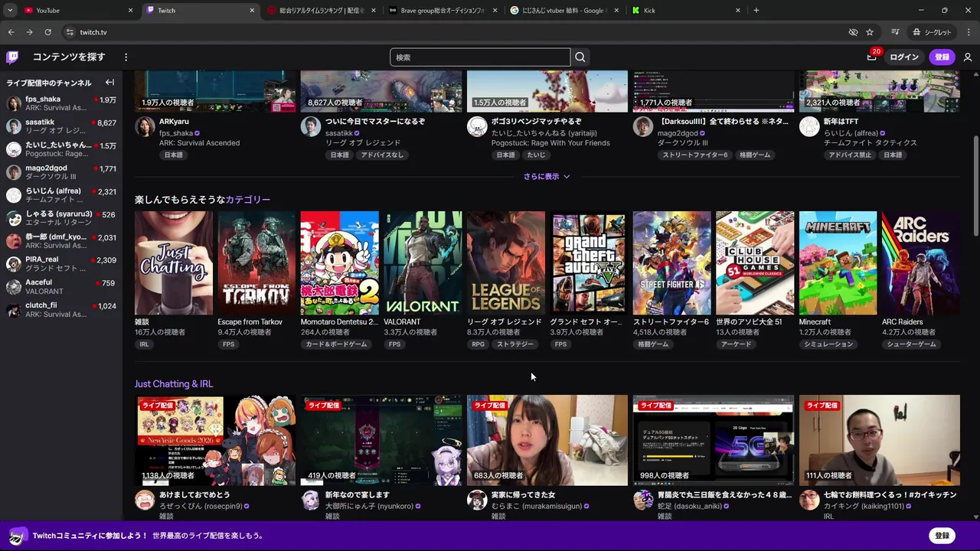
Task: Open Momotaro Dentetsu 2 category cover
Action: pyautogui.click(x=339, y=263)
